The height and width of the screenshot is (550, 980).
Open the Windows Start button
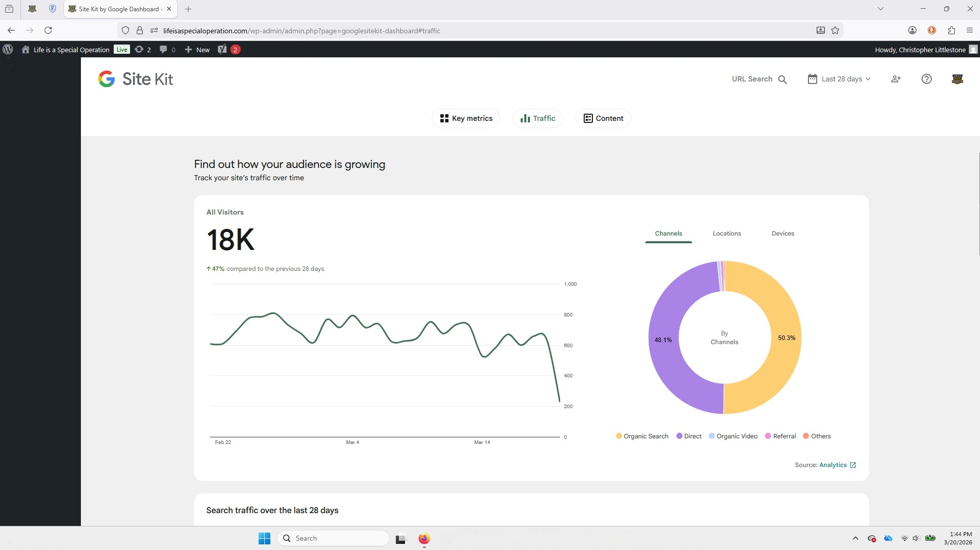pos(264,538)
